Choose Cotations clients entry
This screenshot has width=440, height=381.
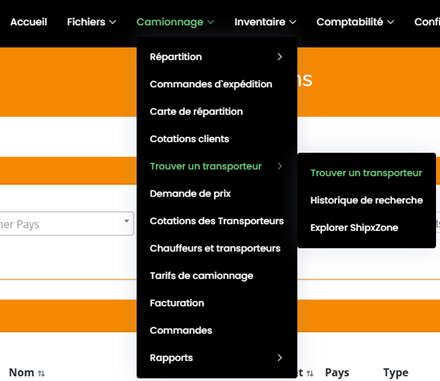(x=189, y=139)
